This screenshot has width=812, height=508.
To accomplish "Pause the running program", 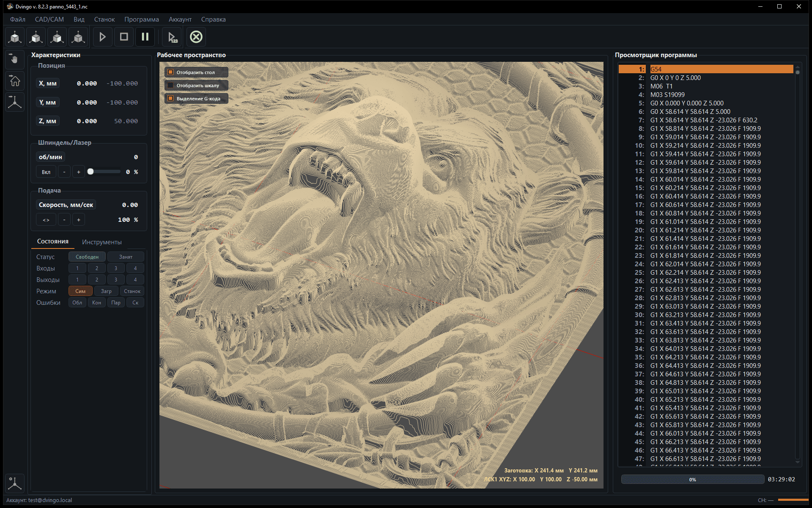I will (x=145, y=37).
